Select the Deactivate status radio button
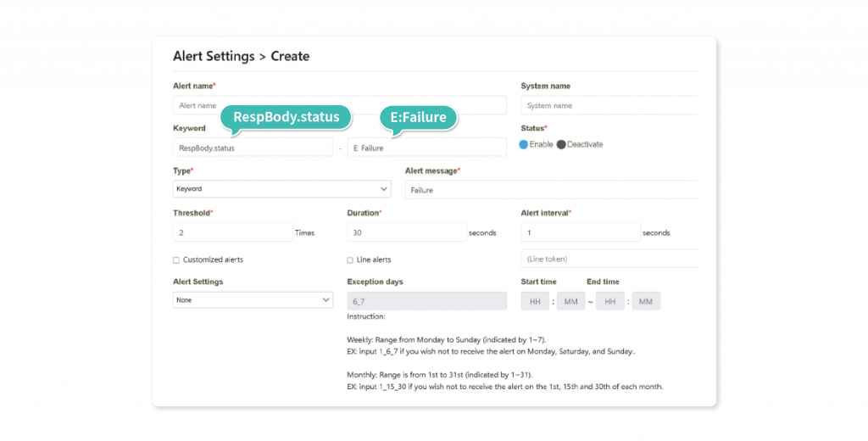The width and height of the screenshot is (868, 441). [x=561, y=144]
